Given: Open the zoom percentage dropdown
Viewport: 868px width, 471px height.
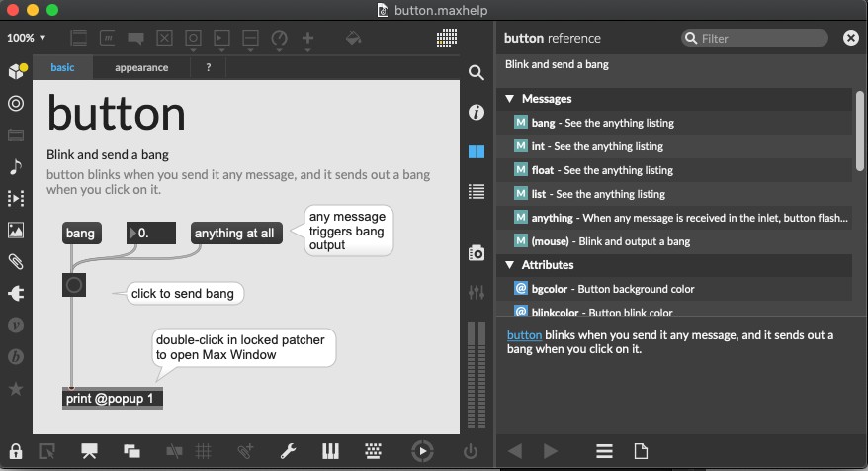Looking at the screenshot, I should pyautogui.click(x=26, y=38).
